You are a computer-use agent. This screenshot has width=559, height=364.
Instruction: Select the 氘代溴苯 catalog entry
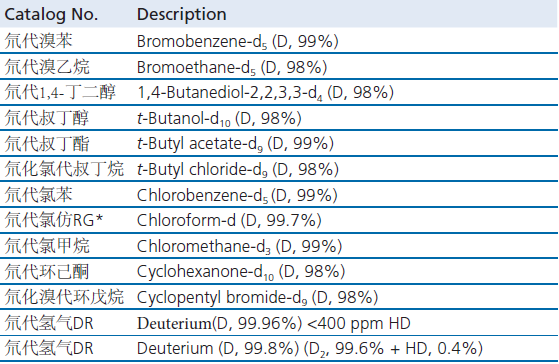(x=39, y=41)
